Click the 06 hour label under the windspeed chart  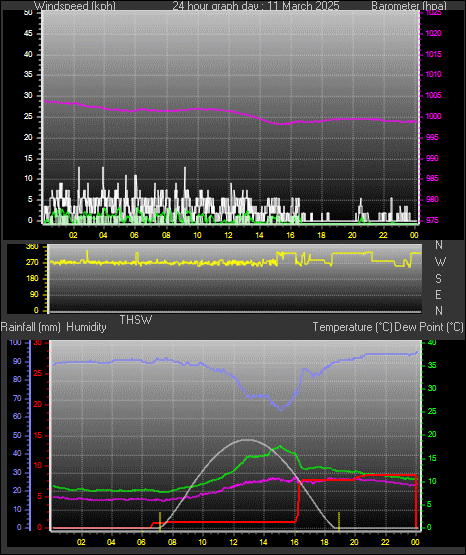point(134,235)
